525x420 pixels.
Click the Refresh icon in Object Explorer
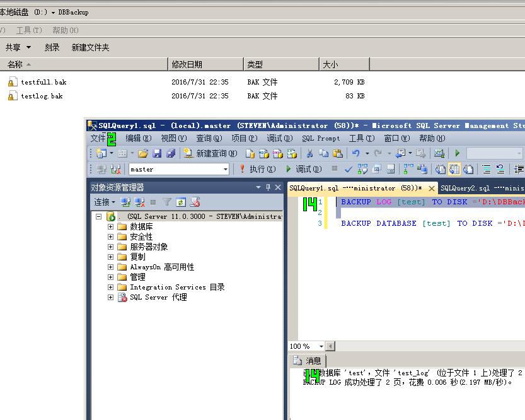(x=181, y=202)
